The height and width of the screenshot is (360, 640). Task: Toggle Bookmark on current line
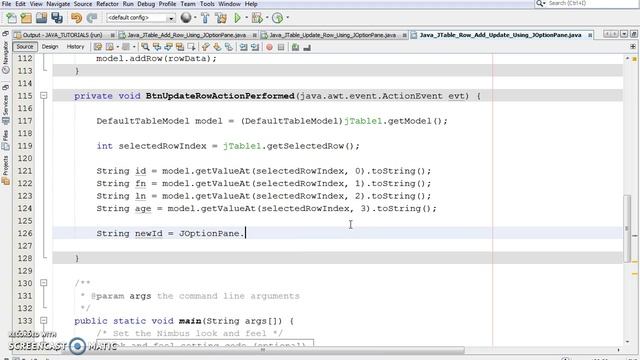229,47
